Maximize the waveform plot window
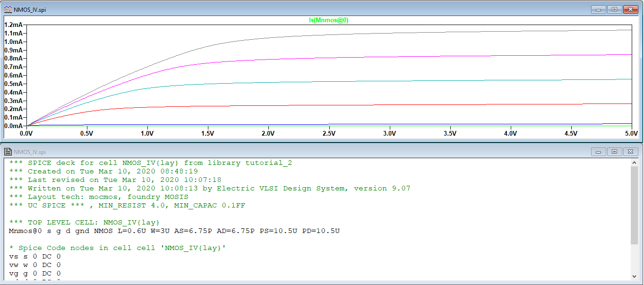 [x=614, y=9]
